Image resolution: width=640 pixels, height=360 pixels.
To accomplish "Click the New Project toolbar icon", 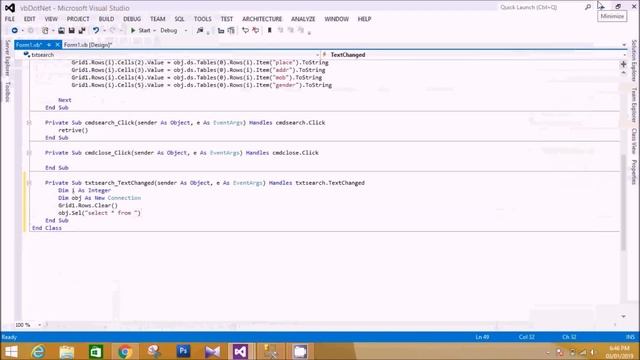I will pyautogui.click(x=45, y=31).
